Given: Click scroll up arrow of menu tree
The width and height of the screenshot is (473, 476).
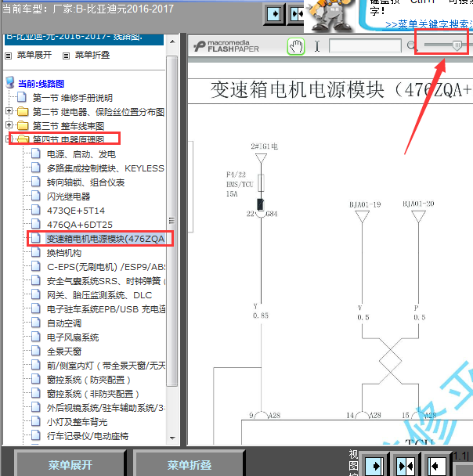Looking at the screenshot, I should coord(172,41).
